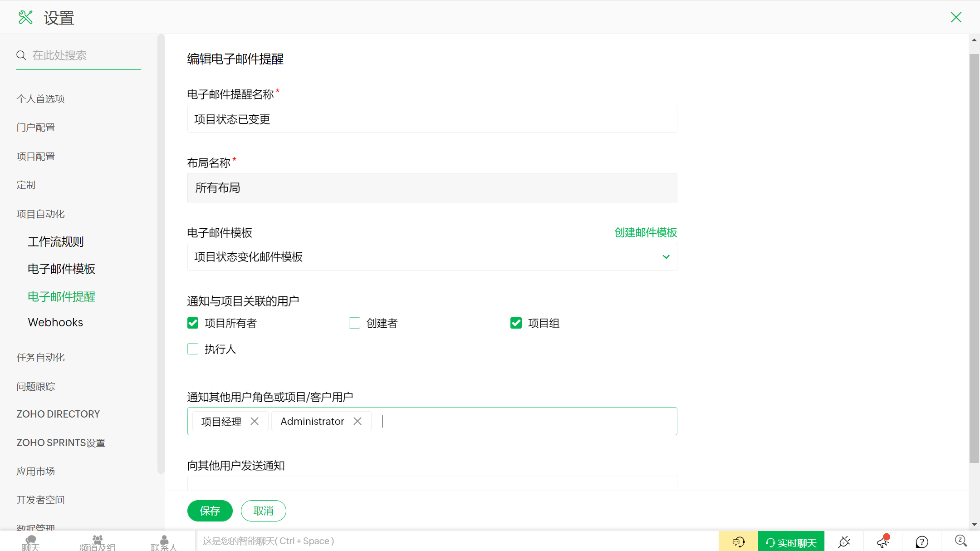Expand 问题跟踪 section
This screenshot has width=980, height=551.
click(x=36, y=387)
